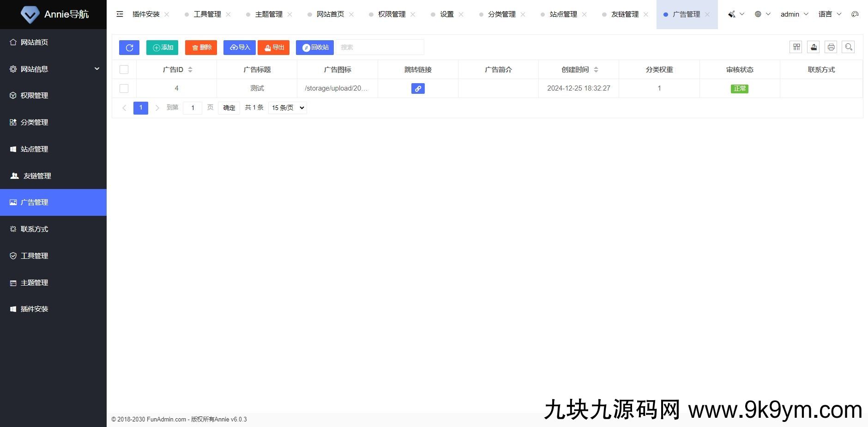Open the column filter grid icon
Viewport: 868px width, 427px height.
pos(796,47)
